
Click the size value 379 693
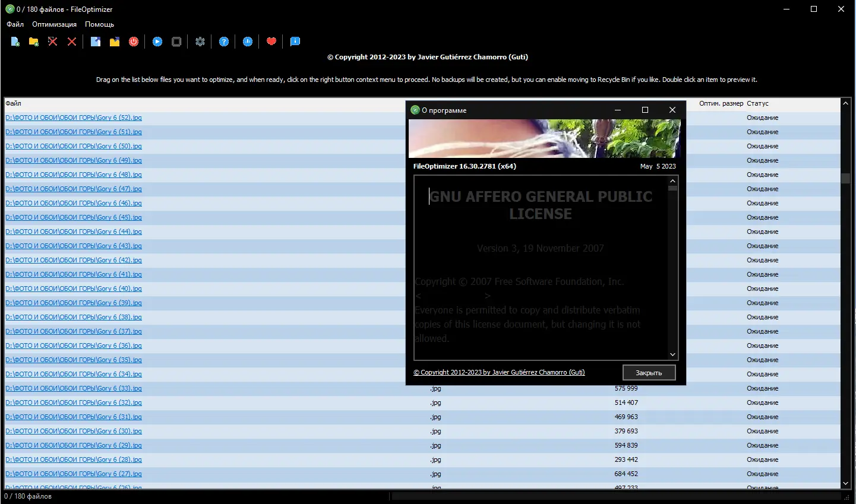click(x=626, y=431)
